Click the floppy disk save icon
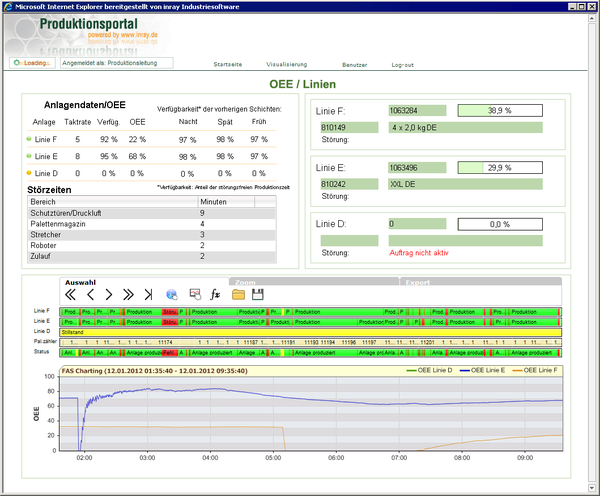 tap(258, 294)
